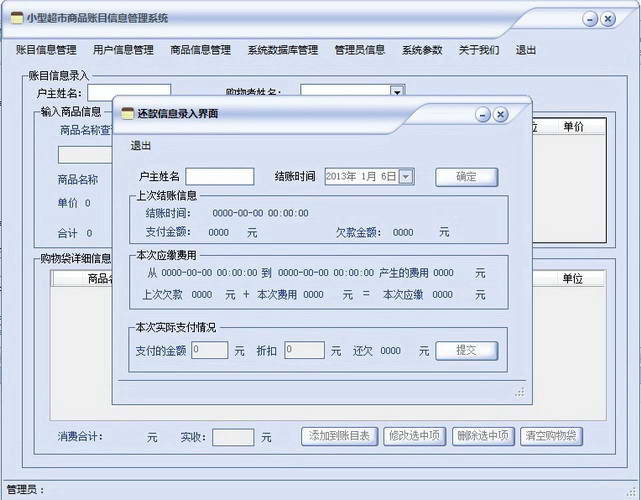This screenshot has height=500, width=641.
Task: Focus the dialog's 户主姓名 input field
Action: [220, 177]
